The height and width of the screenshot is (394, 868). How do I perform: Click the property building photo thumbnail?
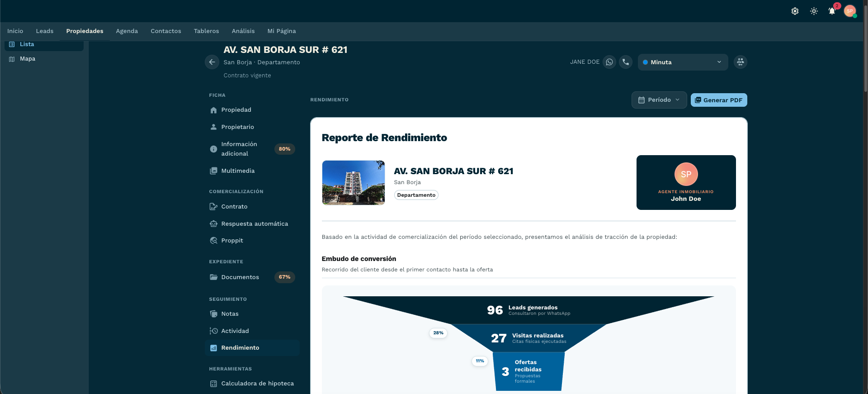tap(354, 183)
